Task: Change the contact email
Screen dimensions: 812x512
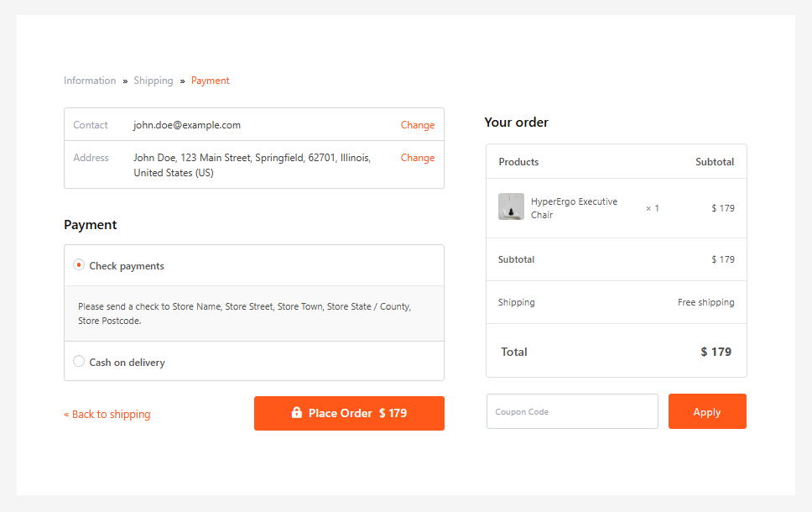Action: (x=418, y=125)
